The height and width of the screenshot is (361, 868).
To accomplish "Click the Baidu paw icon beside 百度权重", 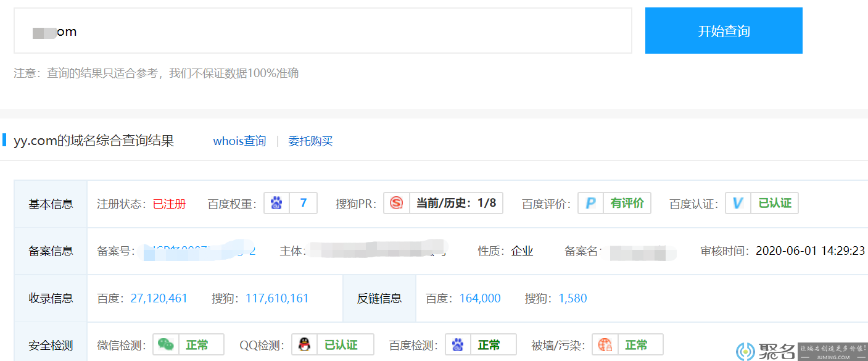I will pos(276,203).
